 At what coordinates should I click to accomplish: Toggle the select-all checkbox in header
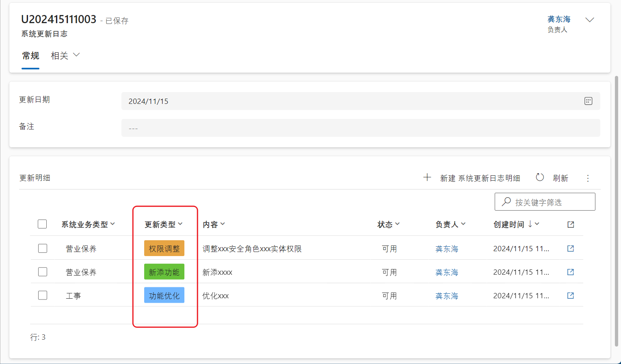click(42, 224)
